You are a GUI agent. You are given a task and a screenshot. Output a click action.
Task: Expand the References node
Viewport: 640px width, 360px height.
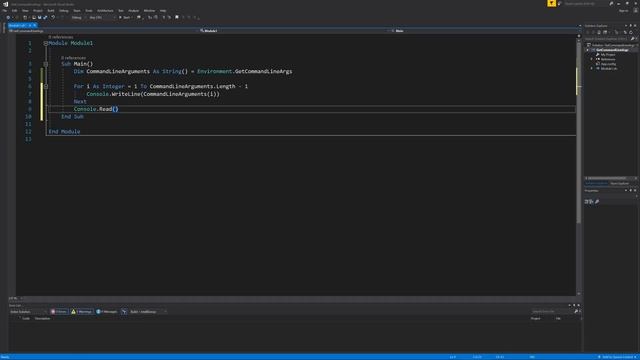[x=591, y=59]
